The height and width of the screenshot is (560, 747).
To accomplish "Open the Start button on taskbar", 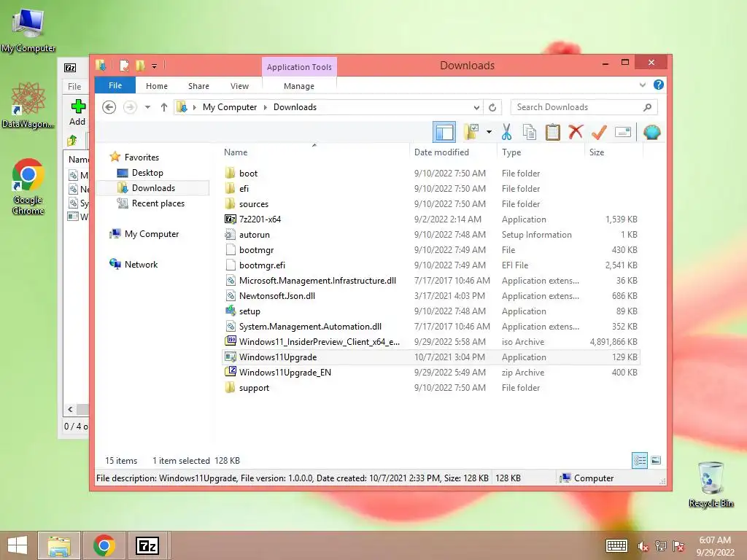I will click(18, 545).
